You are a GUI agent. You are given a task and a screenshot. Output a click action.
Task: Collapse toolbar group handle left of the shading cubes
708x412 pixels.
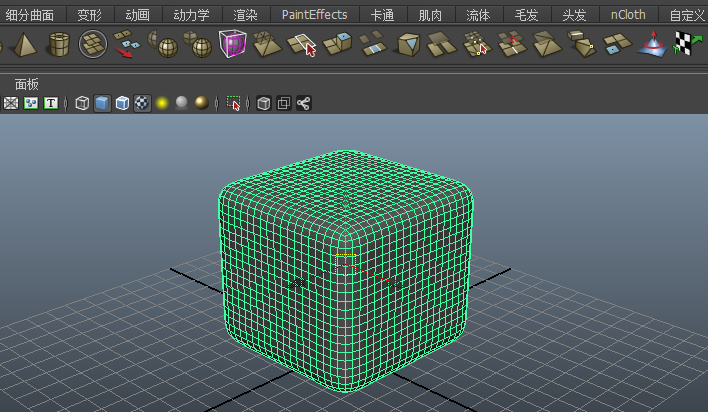(x=67, y=103)
